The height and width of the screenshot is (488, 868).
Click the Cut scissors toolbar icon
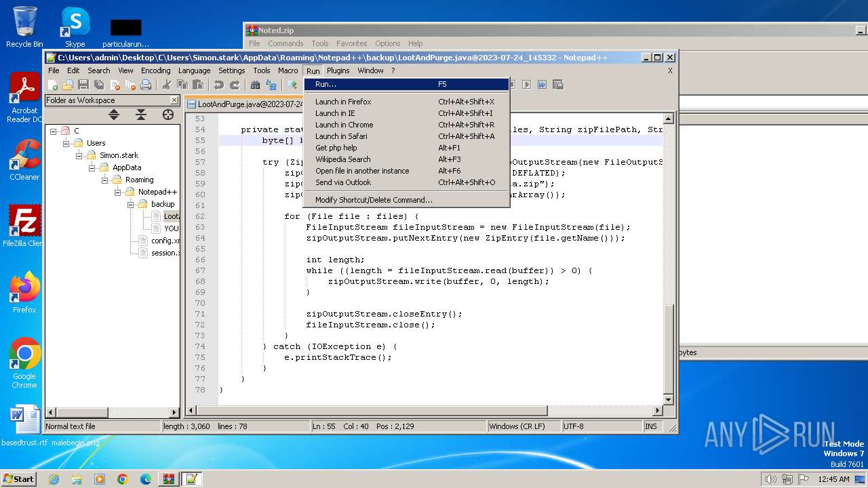tap(166, 85)
